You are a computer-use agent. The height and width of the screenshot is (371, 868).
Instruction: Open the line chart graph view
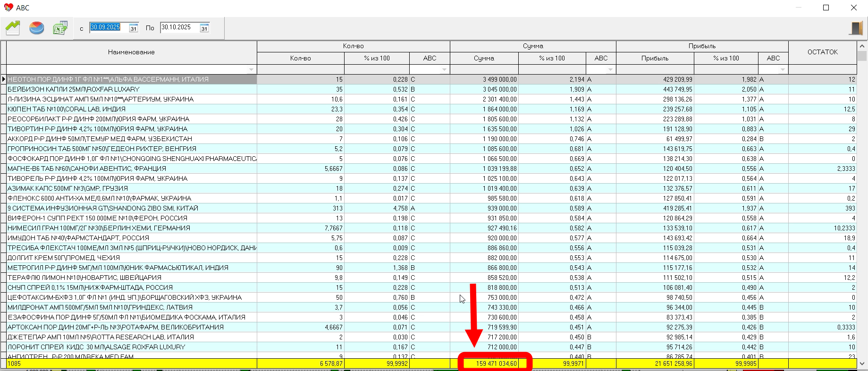(13, 28)
